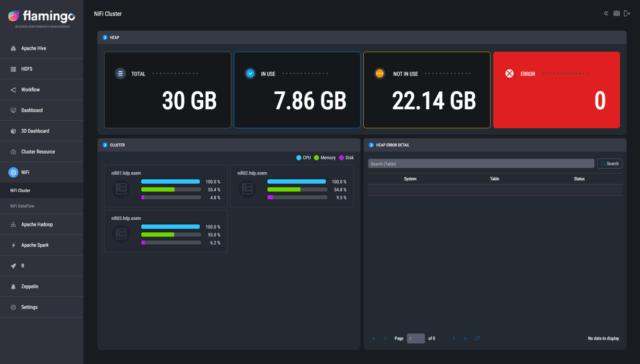
Task: Open the HDFS menu
Action: click(x=42, y=69)
